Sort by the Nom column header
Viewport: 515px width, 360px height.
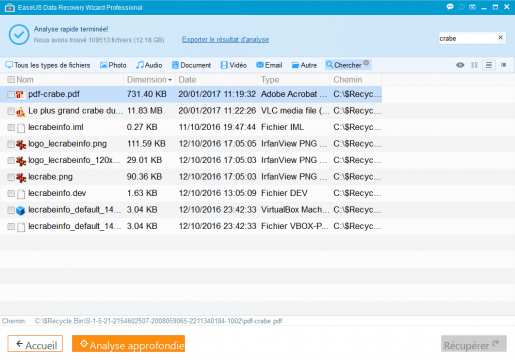[25, 80]
